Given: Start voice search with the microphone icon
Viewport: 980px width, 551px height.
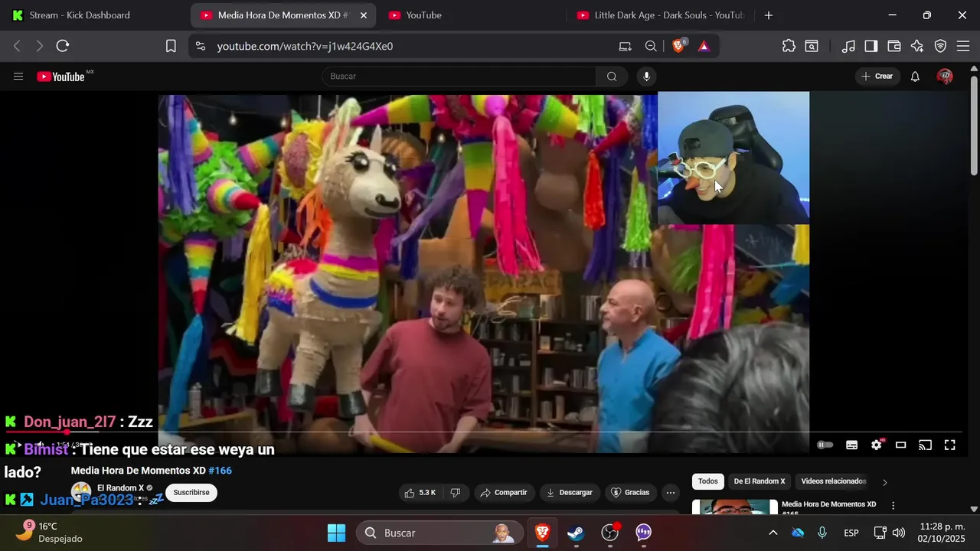Looking at the screenshot, I should (647, 77).
